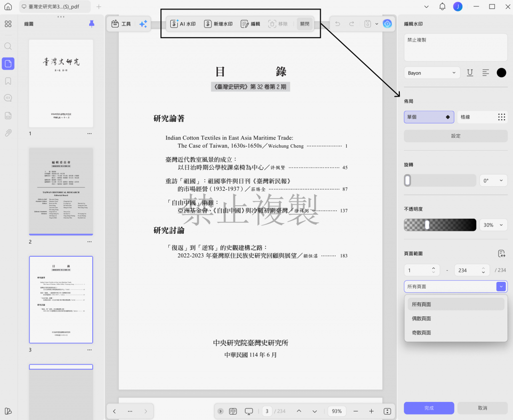Open a new tab with plus
The height and width of the screenshot is (420, 513).
(x=99, y=7)
